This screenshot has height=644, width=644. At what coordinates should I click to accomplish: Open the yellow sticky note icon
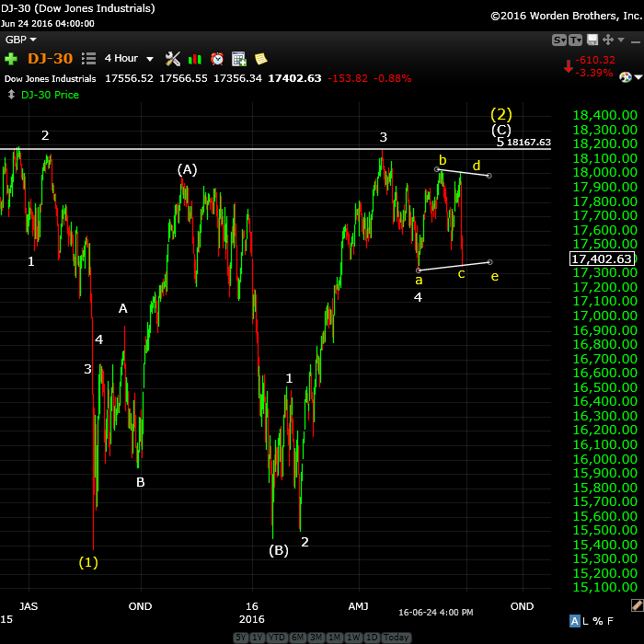click(x=260, y=59)
